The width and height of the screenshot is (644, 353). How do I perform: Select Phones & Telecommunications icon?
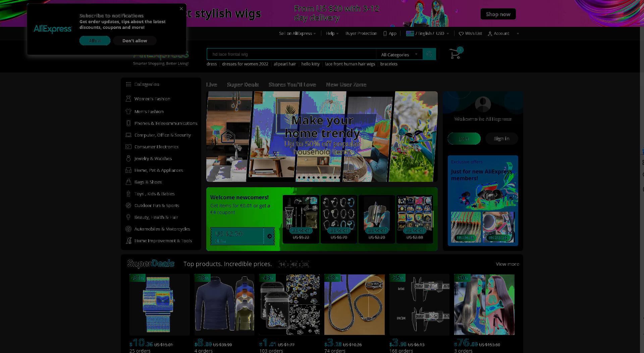(128, 123)
